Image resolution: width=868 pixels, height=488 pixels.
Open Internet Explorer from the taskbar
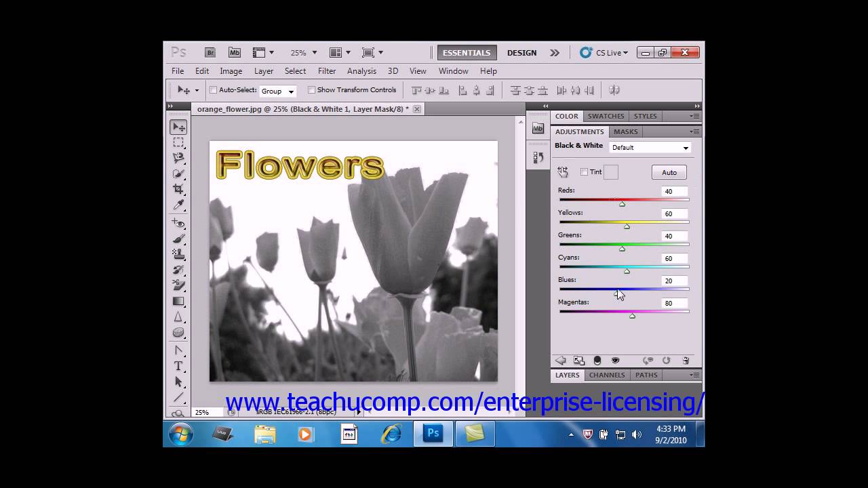pos(391,434)
